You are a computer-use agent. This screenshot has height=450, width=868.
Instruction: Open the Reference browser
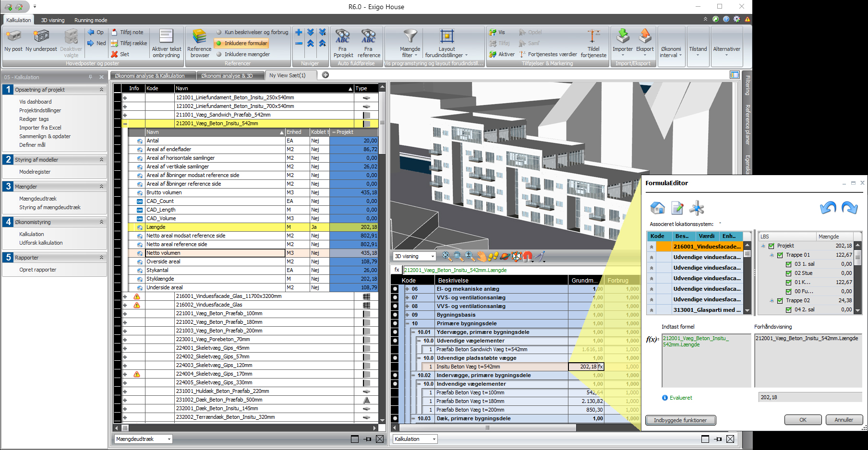coord(199,43)
